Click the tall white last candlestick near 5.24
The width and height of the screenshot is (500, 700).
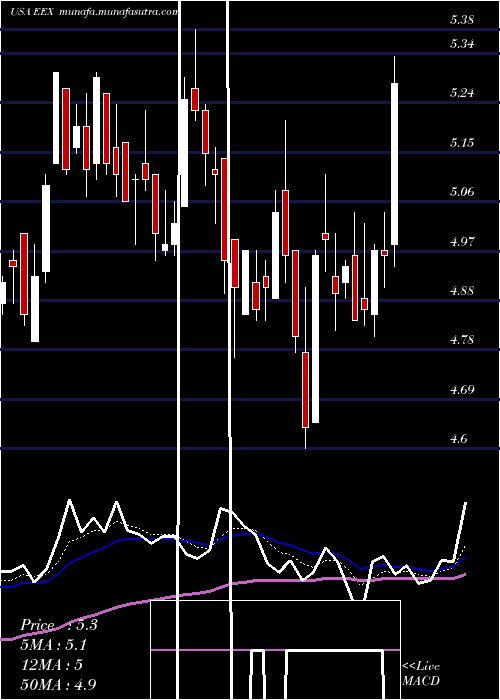coord(395,164)
